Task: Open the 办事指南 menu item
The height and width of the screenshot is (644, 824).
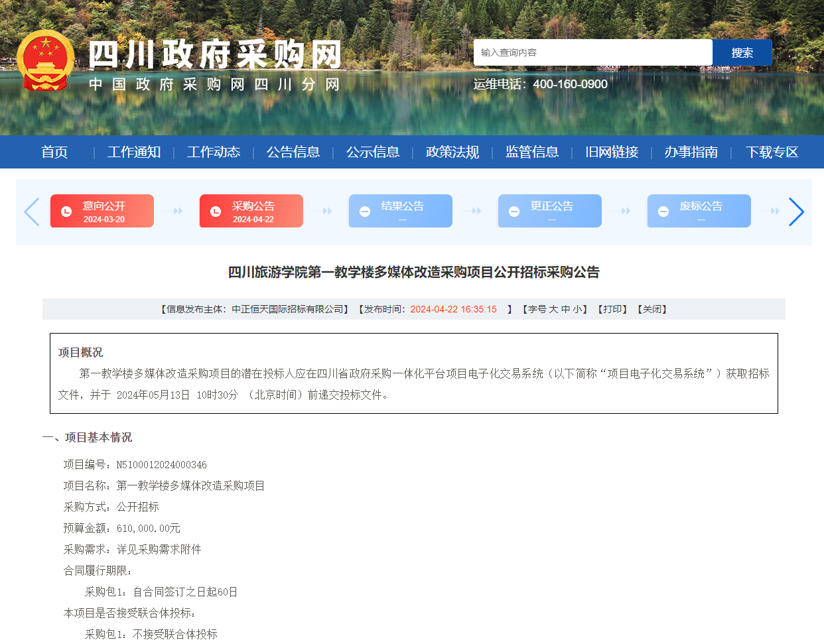Action: (691, 152)
